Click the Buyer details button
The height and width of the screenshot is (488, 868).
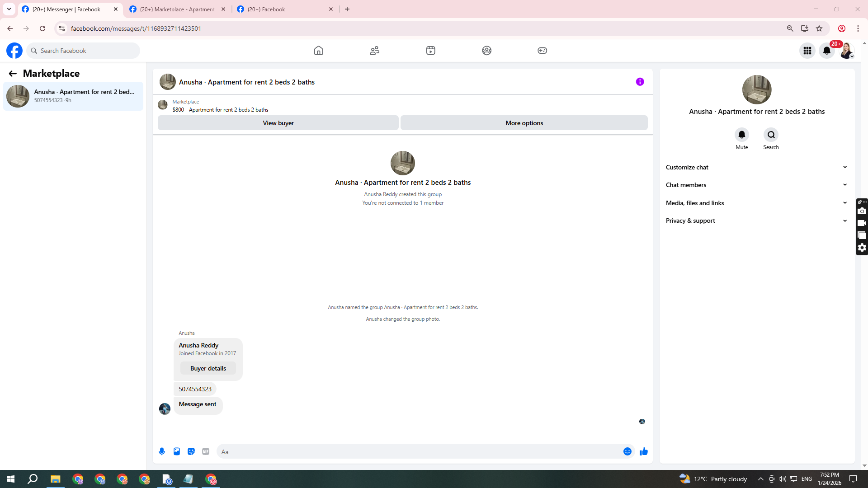(208, 368)
